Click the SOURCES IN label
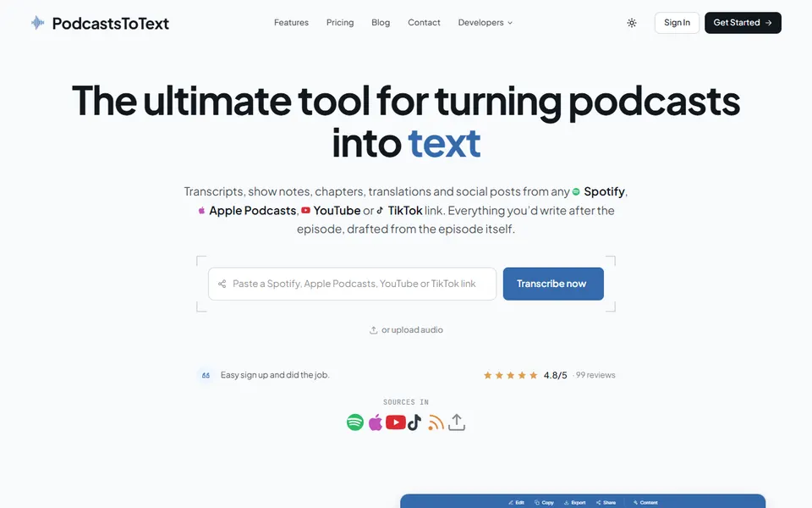This screenshot has width=812, height=508. coord(406,402)
